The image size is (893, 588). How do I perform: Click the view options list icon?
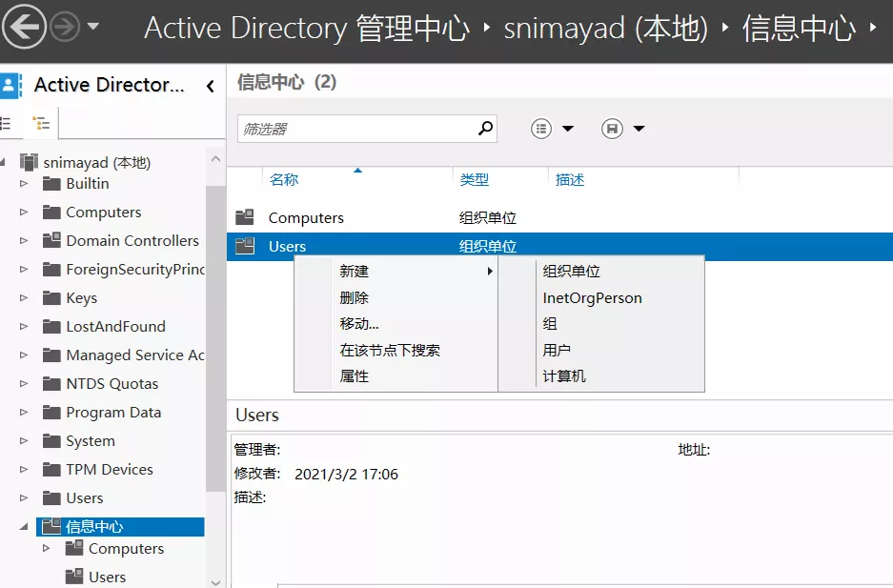[x=541, y=129]
